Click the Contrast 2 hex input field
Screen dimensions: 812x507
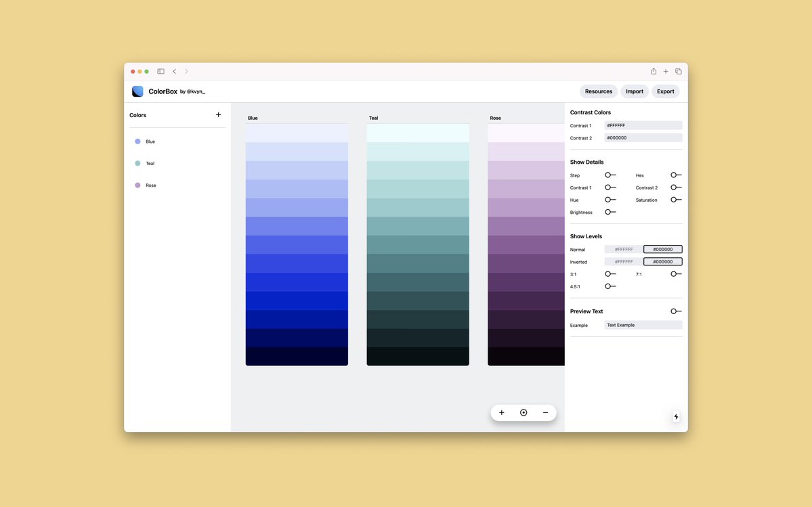click(x=643, y=137)
